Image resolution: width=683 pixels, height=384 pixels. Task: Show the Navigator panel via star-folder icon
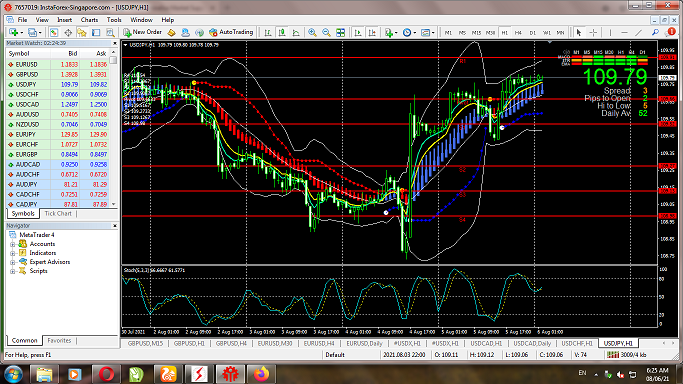click(82, 33)
